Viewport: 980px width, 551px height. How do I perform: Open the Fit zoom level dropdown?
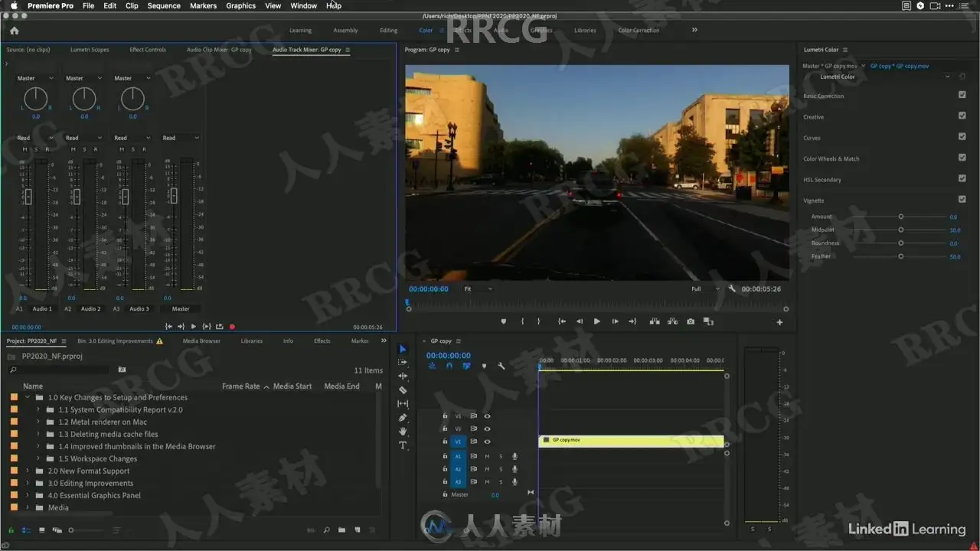coord(478,289)
